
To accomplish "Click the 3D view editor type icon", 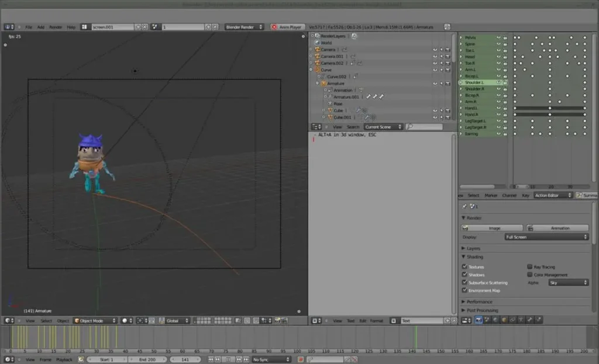I will point(8,321).
